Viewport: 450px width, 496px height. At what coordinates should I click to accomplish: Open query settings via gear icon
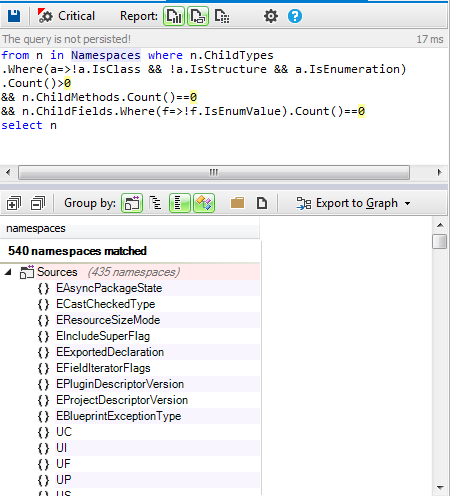tap(271, 16)
